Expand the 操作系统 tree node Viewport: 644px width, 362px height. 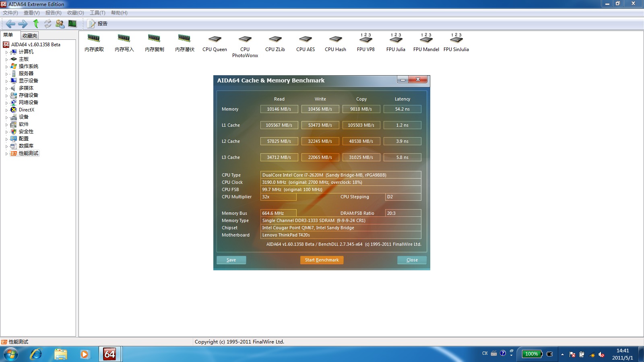(x=6, y=66)
